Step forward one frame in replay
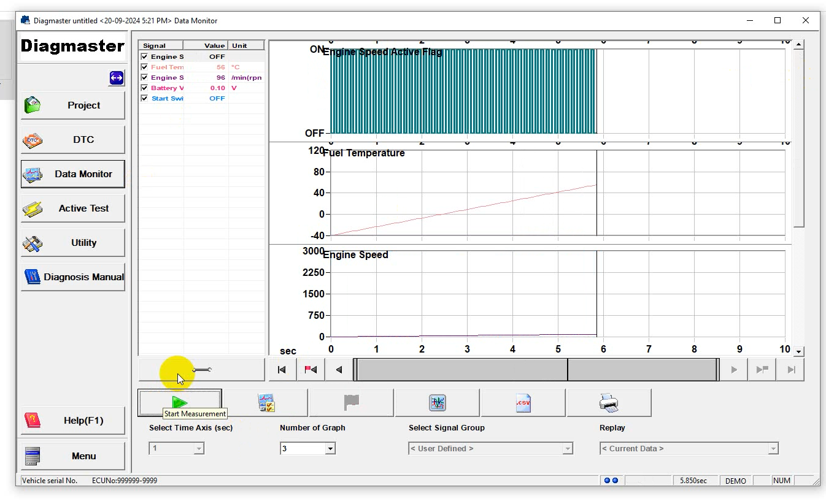 pyautogui.click(x=734, y=370)
